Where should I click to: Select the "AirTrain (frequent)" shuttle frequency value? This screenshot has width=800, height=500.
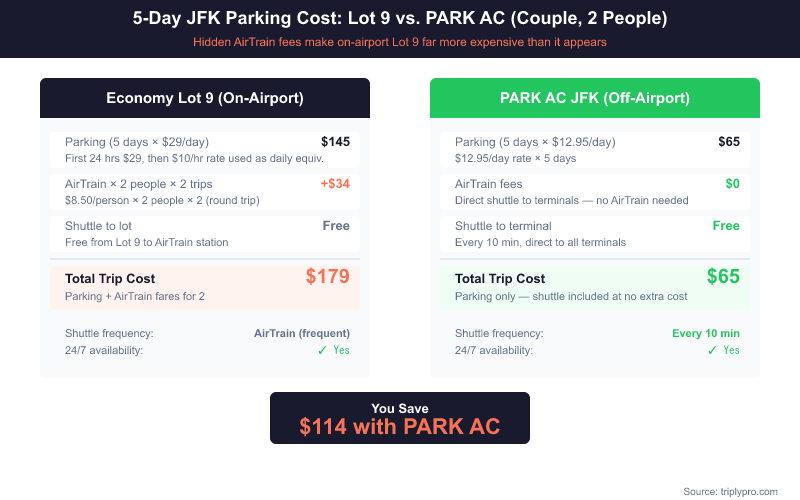[302, 333]
